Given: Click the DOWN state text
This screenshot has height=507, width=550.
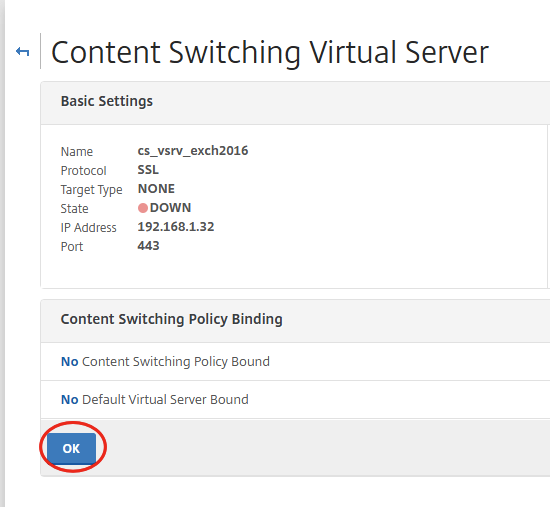Looking at the screenshot, I should (x=170, y=208).
